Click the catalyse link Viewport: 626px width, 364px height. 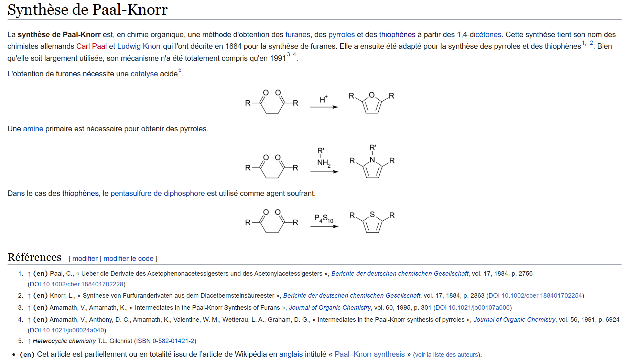(x=144, y=74)
